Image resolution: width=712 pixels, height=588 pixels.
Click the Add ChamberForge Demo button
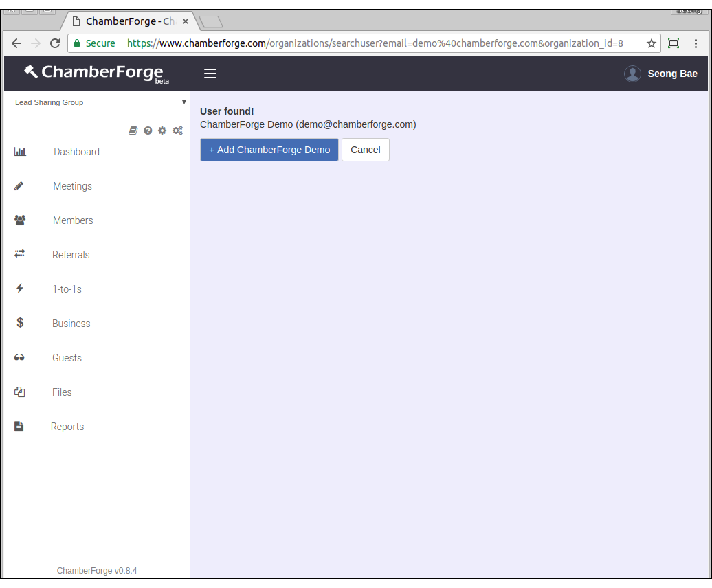(269, 150)
